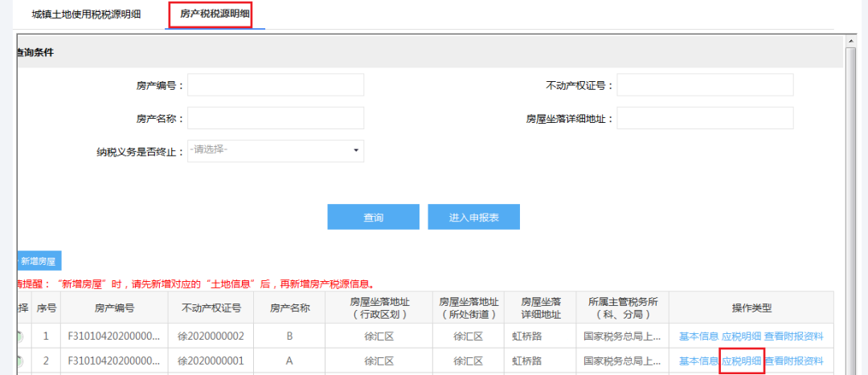
Task: Open 应税明细 link for property A
Action: tap(741, 361)
